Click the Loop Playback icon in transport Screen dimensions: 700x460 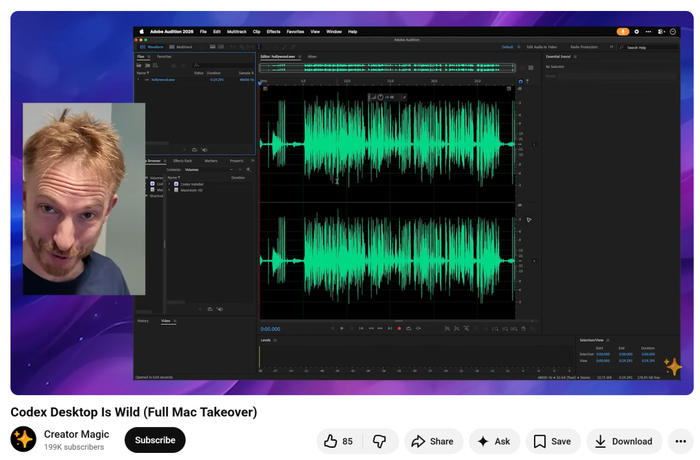click(408, 328)
